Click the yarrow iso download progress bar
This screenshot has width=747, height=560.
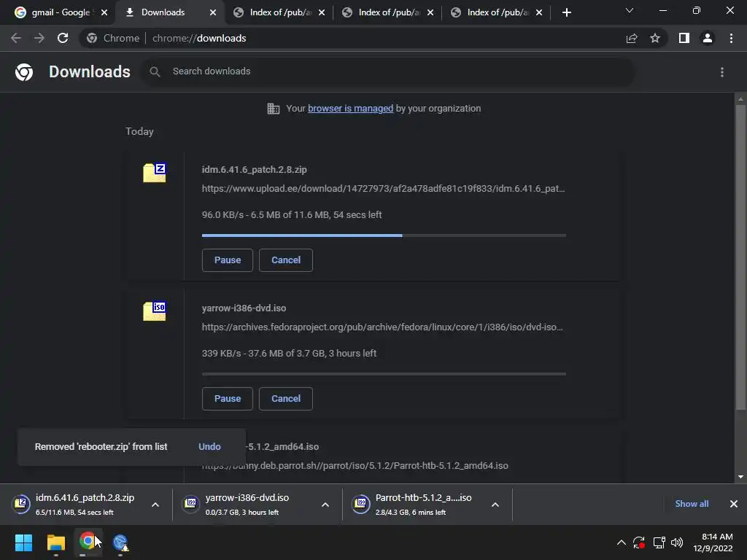(x=384, y=374)
